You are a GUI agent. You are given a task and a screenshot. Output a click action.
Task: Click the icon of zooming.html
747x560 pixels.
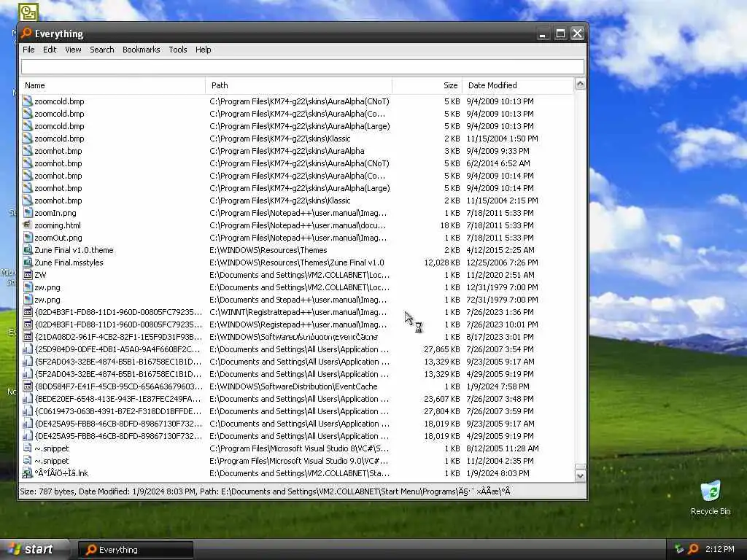coord(28,225)
